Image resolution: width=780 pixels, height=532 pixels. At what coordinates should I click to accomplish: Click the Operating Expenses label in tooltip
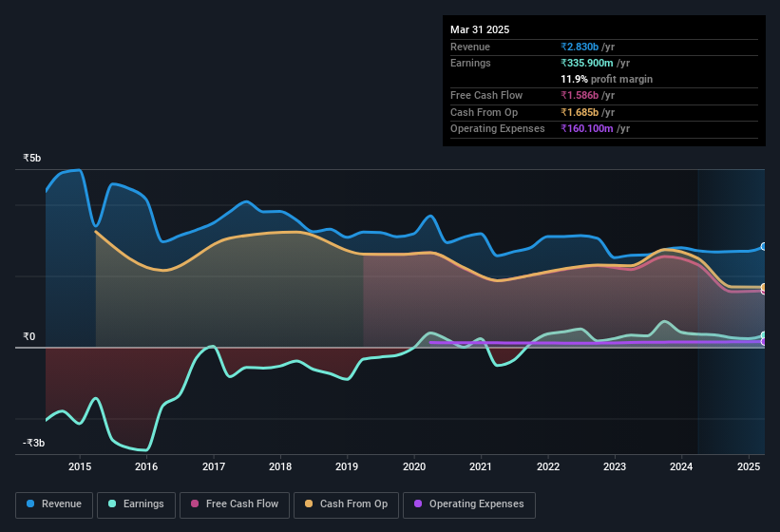click(498, 129)
